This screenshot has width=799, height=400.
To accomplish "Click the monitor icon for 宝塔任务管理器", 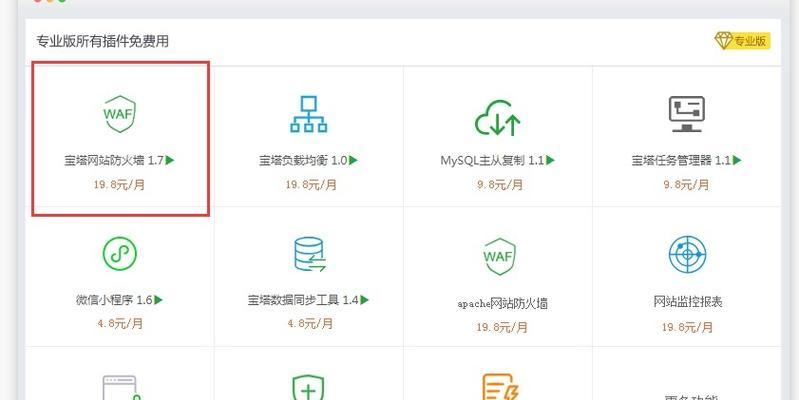I will coord(686,114).
